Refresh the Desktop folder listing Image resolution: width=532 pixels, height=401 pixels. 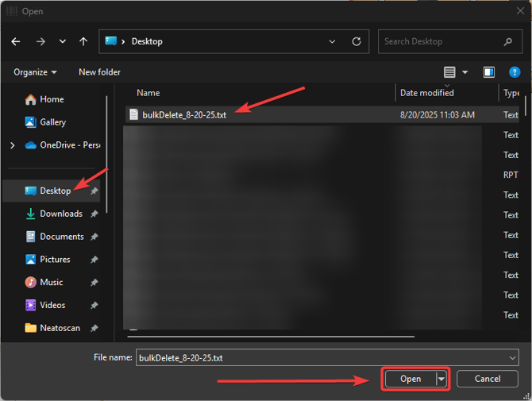click(x=357, y=41)
